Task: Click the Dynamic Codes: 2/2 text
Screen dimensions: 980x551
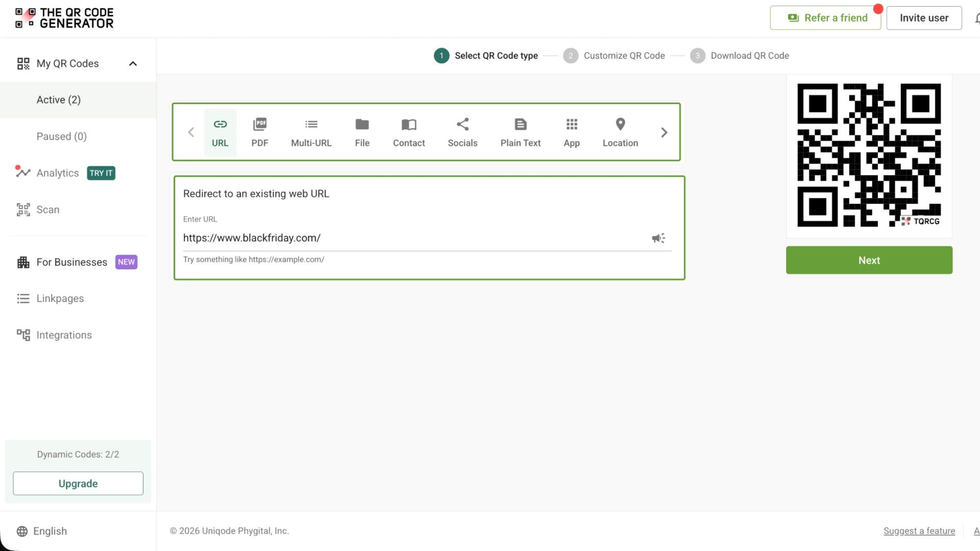Action: click(78, 455)
